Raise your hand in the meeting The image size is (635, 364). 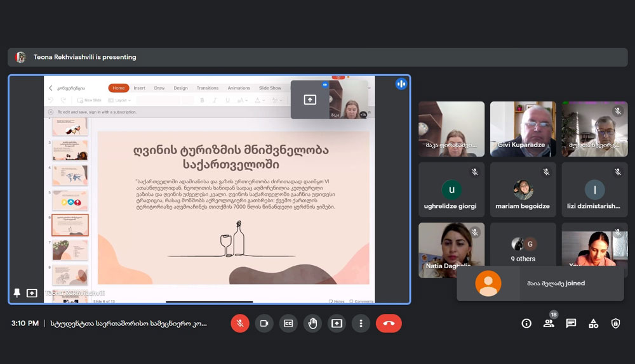click(x=312, y=323)
